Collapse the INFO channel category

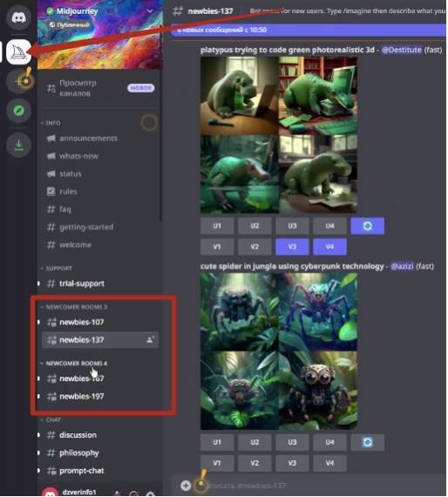point(51,123)
